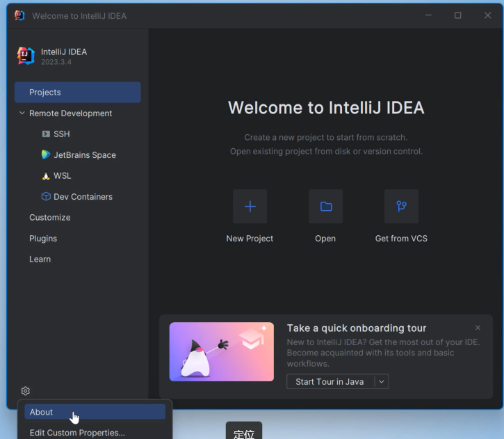
Task: Click the 'Take a quick onboarding tour' heading
Action: click(x=357, y=328)
